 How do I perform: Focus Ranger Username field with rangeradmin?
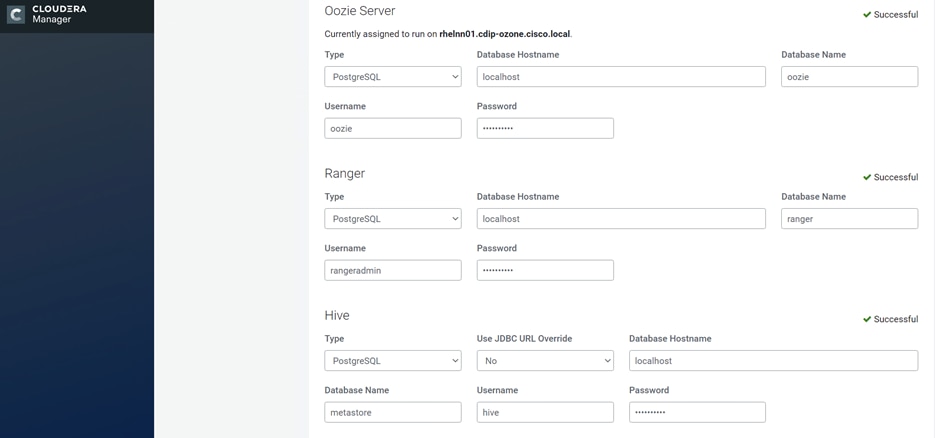click(393, 270)
